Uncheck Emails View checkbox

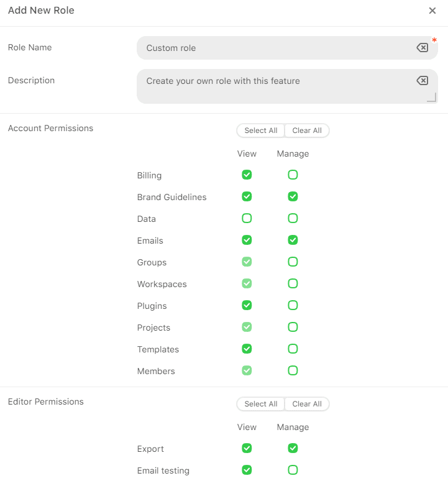(247, 240)
